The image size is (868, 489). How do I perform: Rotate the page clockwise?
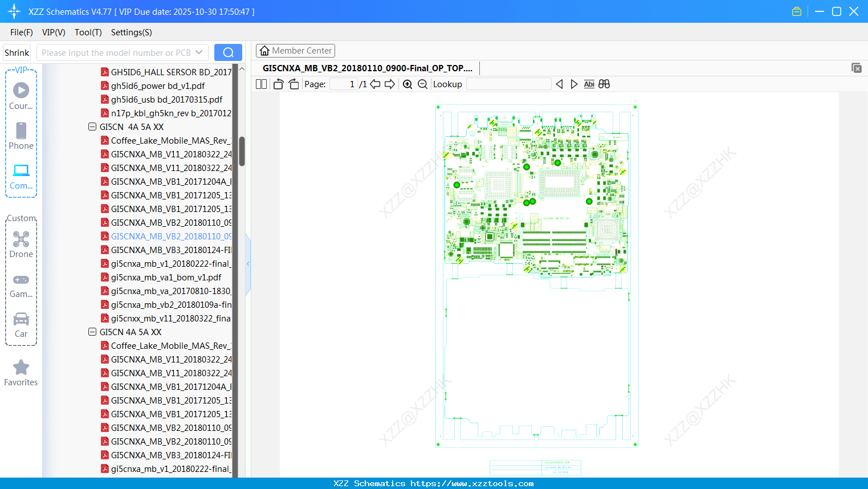click(294, 84)
